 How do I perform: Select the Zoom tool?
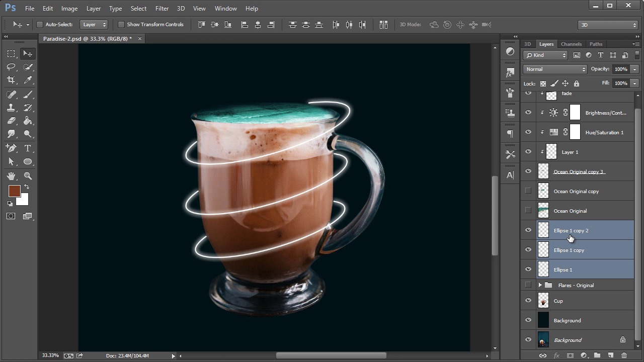[28, 175]
